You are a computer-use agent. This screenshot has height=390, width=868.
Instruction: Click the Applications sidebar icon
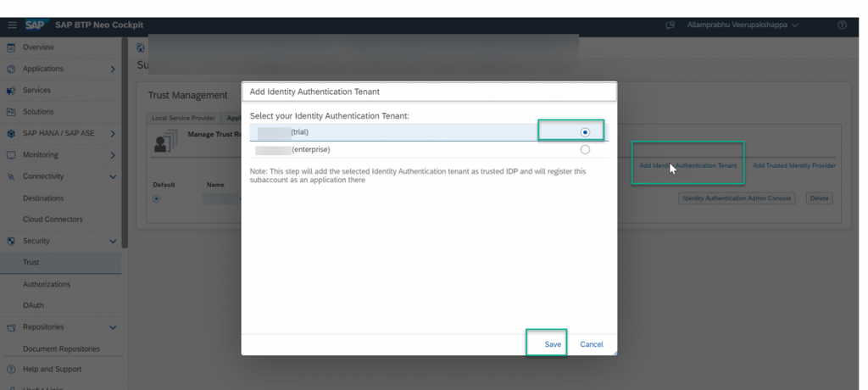tap(10, 70)
